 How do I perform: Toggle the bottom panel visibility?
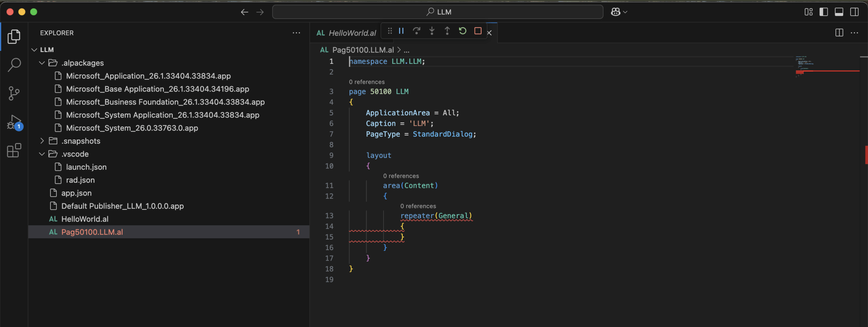[x=839, y=12]
